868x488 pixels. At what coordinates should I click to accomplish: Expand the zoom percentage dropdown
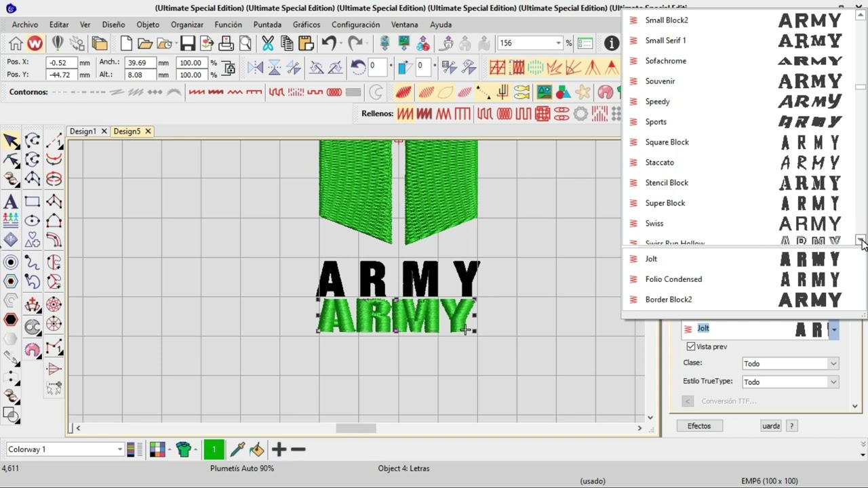pos(558,43)
